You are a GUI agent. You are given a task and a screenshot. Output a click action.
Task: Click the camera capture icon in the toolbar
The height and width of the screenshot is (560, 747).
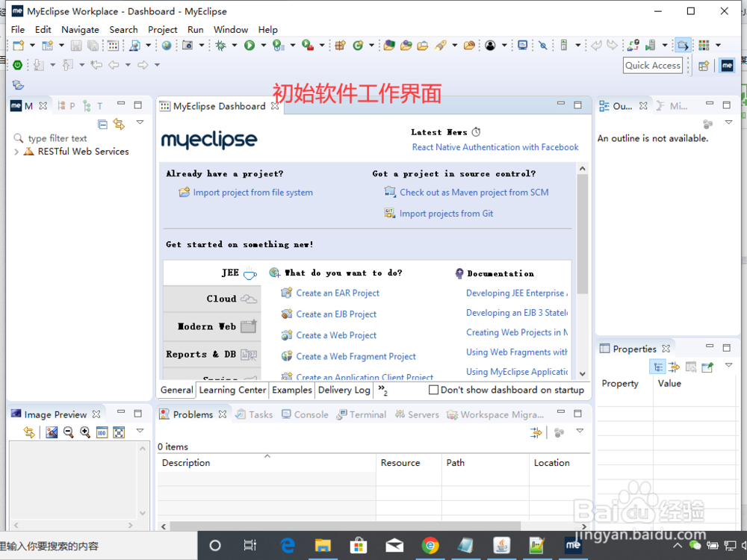187,46
